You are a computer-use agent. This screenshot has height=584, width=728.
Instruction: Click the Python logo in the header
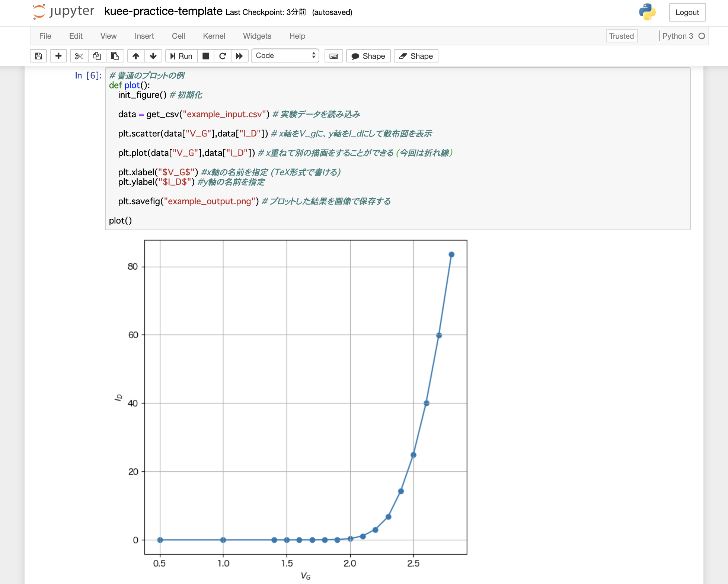[x=647, y=12]
